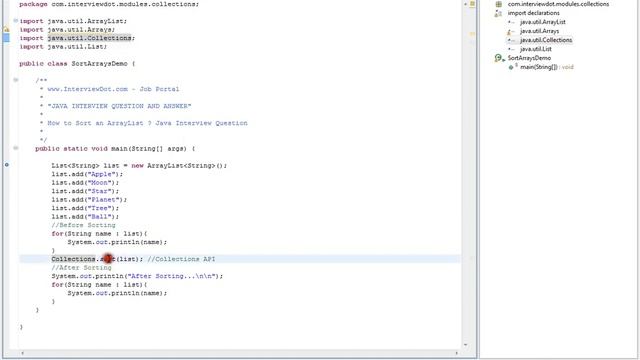640x360 pixels.
Task: Click the import icon beside java.util.List in outline
Action: [511, 49]
